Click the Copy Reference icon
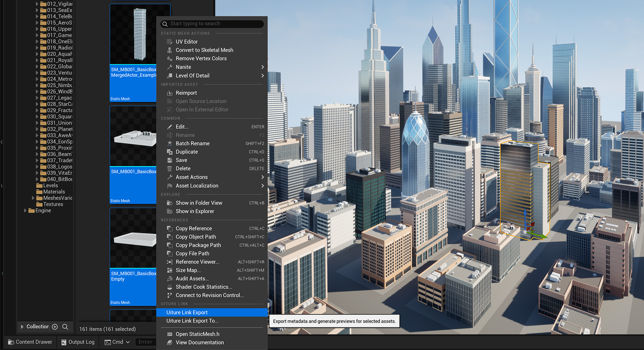The height and width of the screenshot is (350, 644). tap(169, 229)
